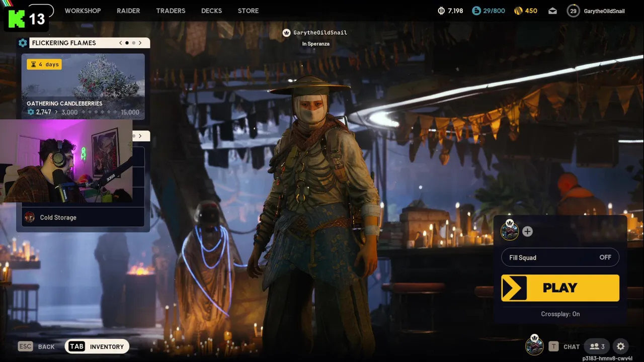Open GarytheOildSnail profile name in top bar
The image size is (644, 362).
click(604, 11)
